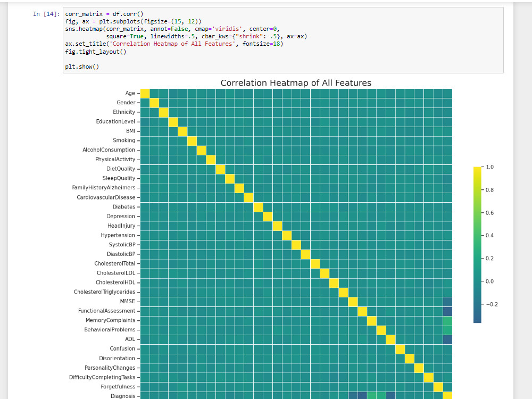Click the colorbar tick label 0.4
This screenshot has width=532, height=399.
(489, 236)
